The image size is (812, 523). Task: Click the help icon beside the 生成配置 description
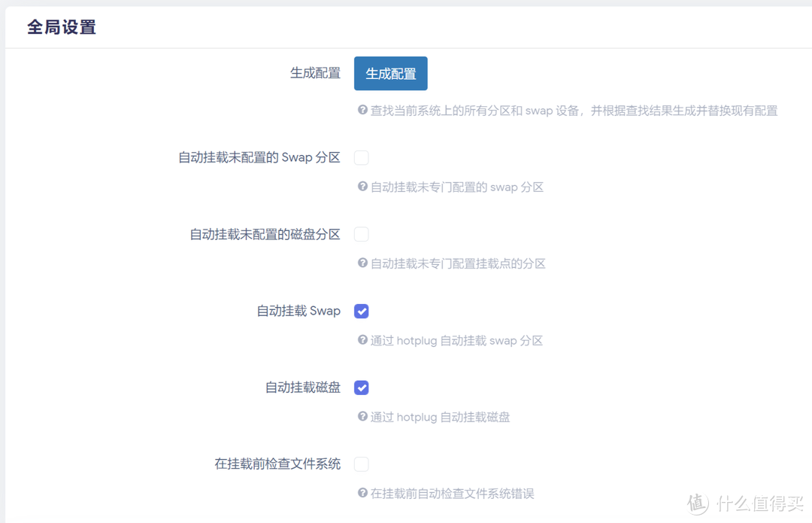point(362,110)
